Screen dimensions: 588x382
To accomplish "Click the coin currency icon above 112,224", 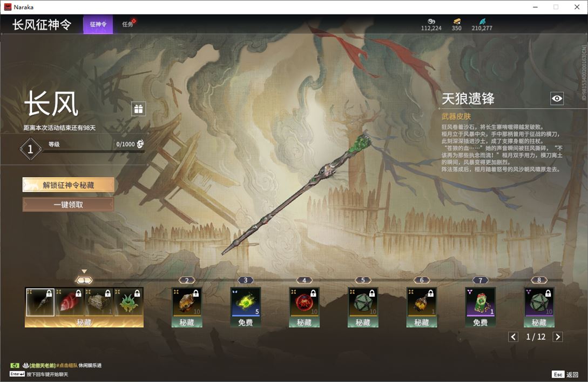I will 431,22.
